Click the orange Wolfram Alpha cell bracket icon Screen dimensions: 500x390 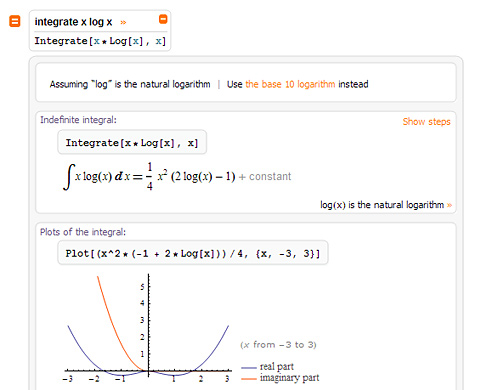[14, 21]
